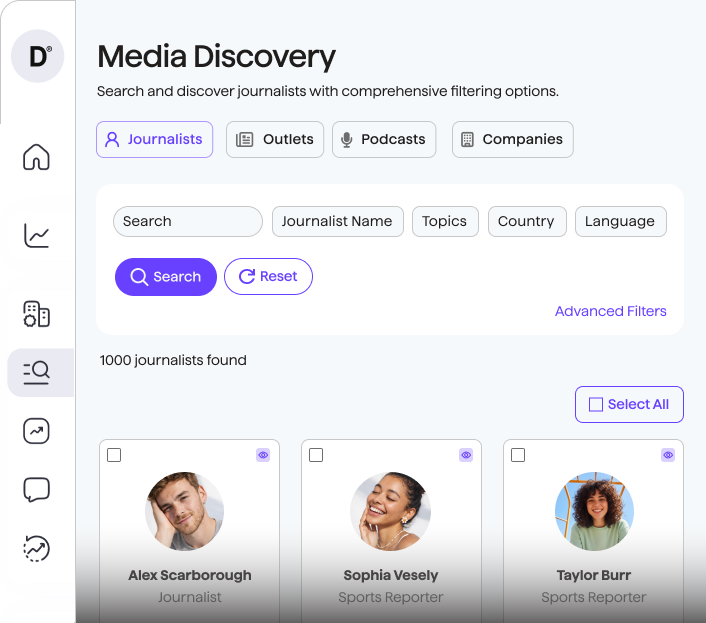Switch to the Outlets tab

(x=275, y=140)
